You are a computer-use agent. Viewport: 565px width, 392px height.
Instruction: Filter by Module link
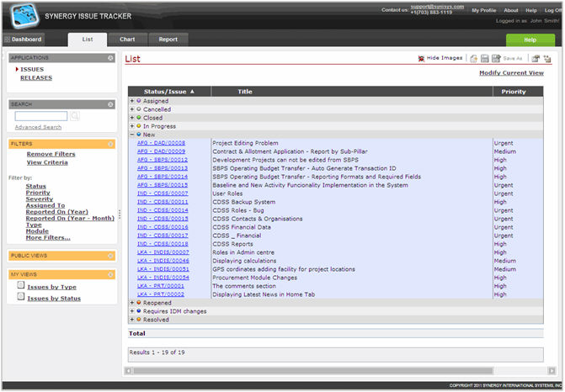point(37,231)
